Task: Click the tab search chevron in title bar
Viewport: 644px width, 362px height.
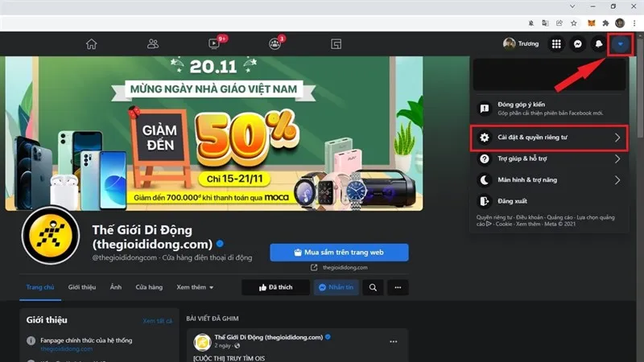Action: point(572,6)
